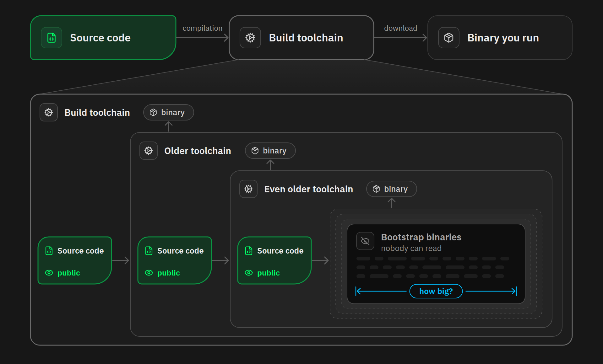This screenshot has height=364, width=603.
Task: Click the eye icon in the leftmost public source card
Action: [49, 273]
